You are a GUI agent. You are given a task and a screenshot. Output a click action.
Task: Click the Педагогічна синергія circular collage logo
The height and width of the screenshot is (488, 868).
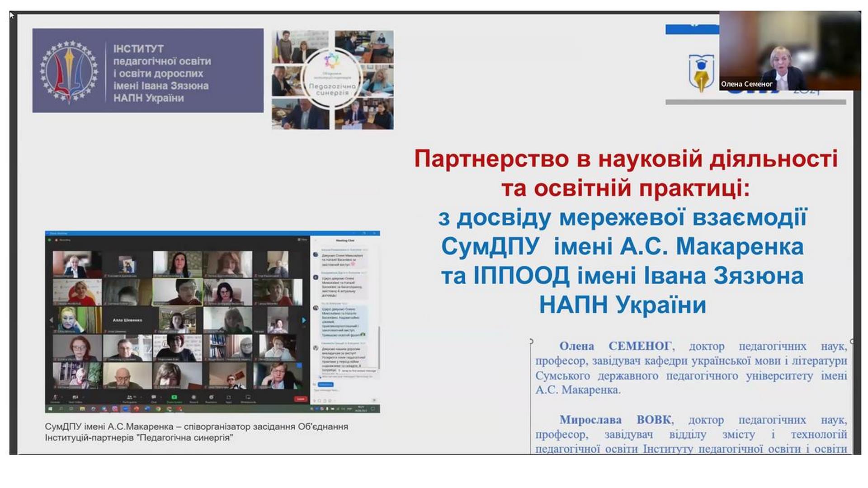(x=332, y=80)
